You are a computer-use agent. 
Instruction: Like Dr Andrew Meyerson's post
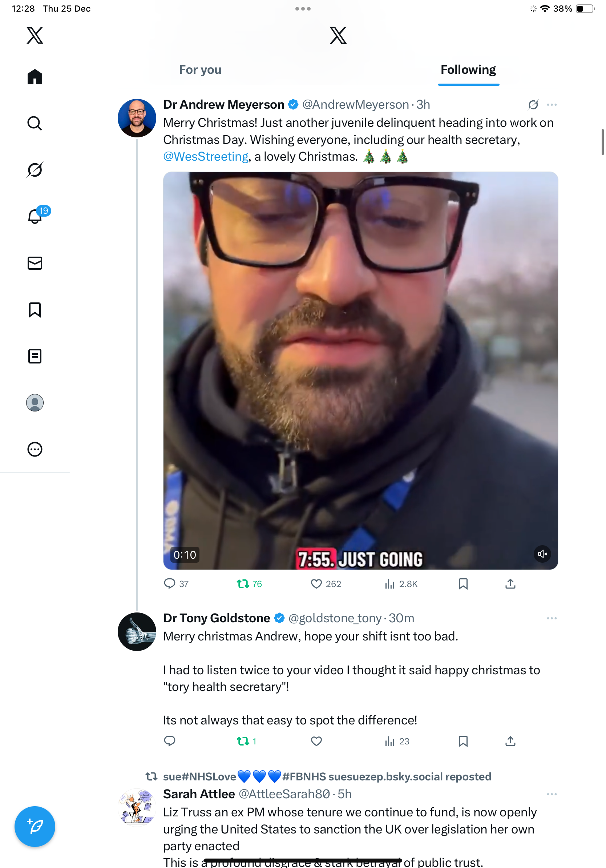[x=316, y=584]
